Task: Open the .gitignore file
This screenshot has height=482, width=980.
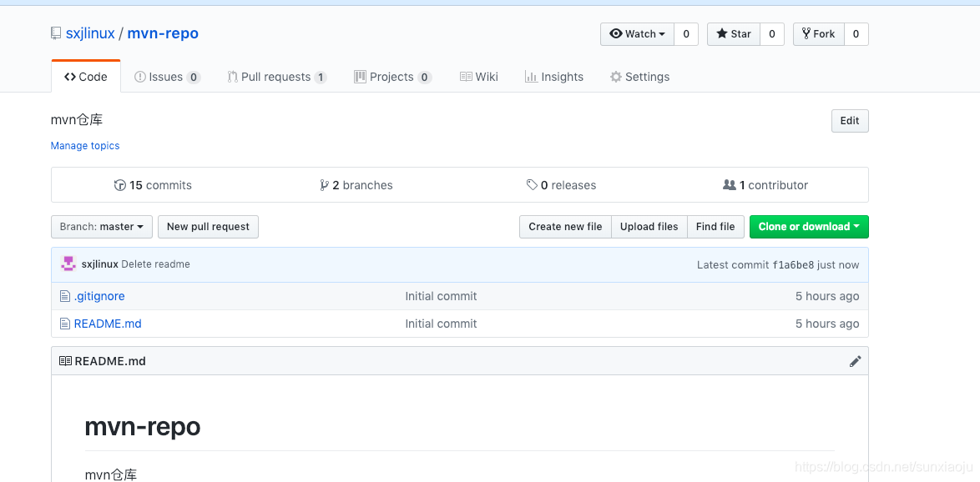Action: click(99, 296)
